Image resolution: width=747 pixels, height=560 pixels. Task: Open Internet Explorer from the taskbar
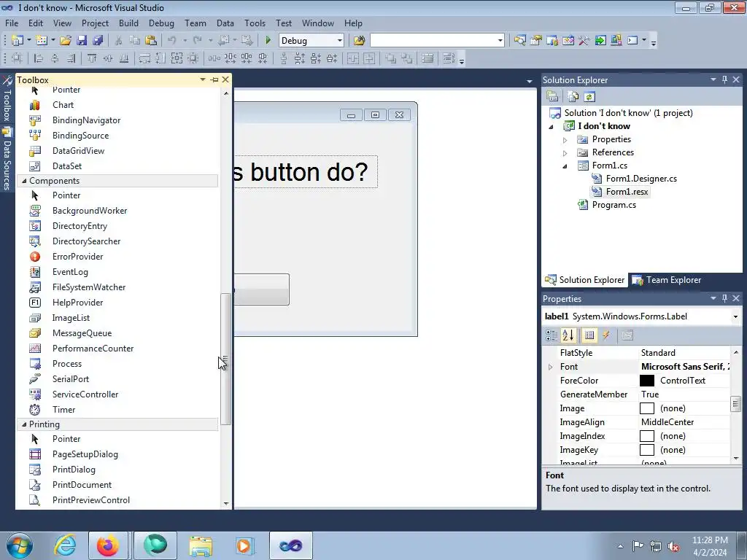pos(65,545)
